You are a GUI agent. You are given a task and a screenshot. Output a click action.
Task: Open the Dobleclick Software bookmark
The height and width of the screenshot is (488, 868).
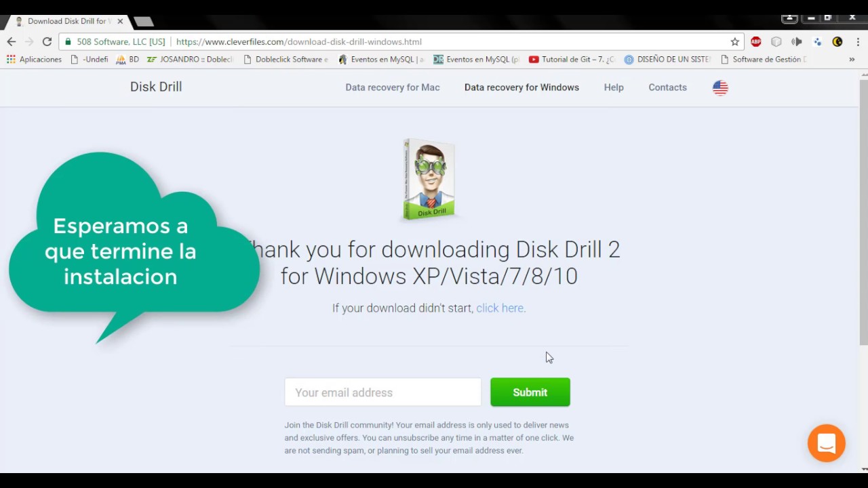(x=285, y=60)
